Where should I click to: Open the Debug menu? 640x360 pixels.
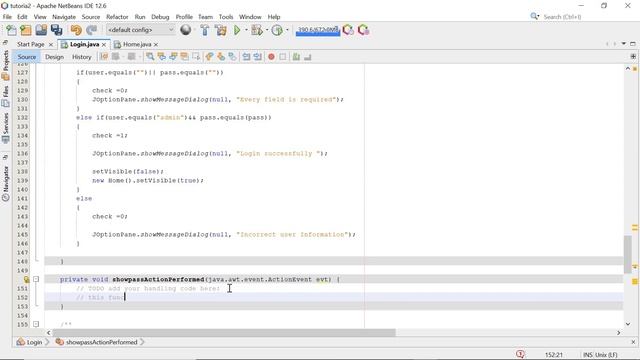tap(160, 17)
